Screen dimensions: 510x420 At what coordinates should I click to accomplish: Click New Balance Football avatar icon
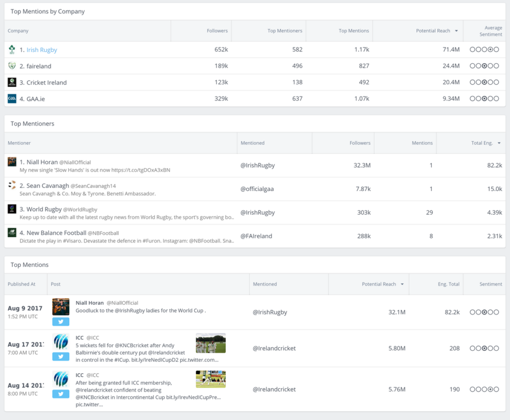[x=12, y=233]
